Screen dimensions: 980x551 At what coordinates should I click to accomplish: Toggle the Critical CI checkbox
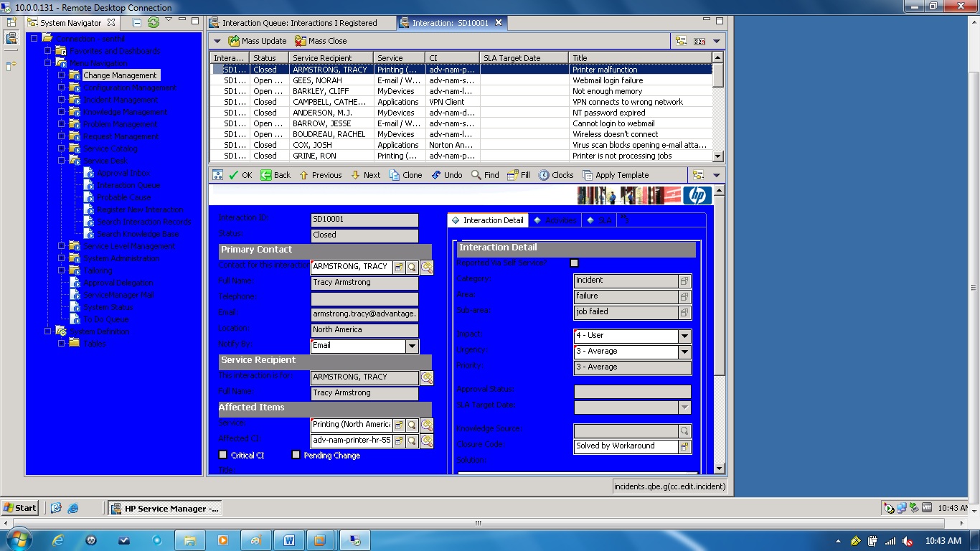(x=222, y=454)
